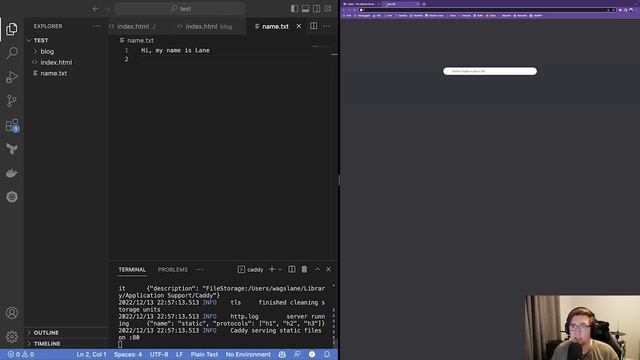
Task: Open editor more actions menu
Action: coord(327,26)
